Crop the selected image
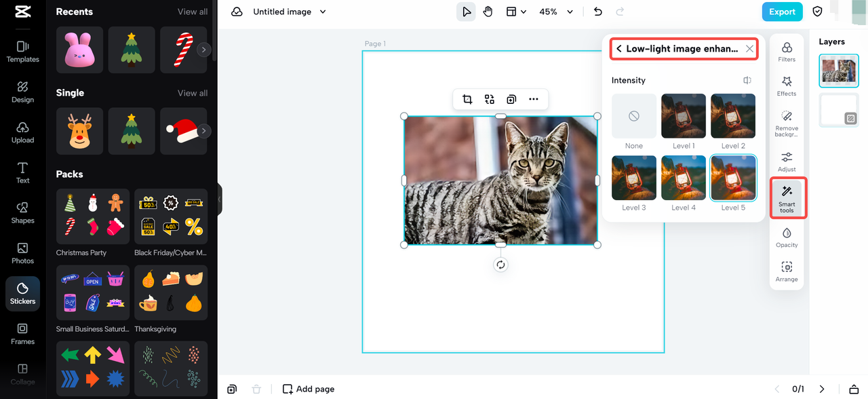This screenshot has height=399, width=868. click(x=467, y=99)
